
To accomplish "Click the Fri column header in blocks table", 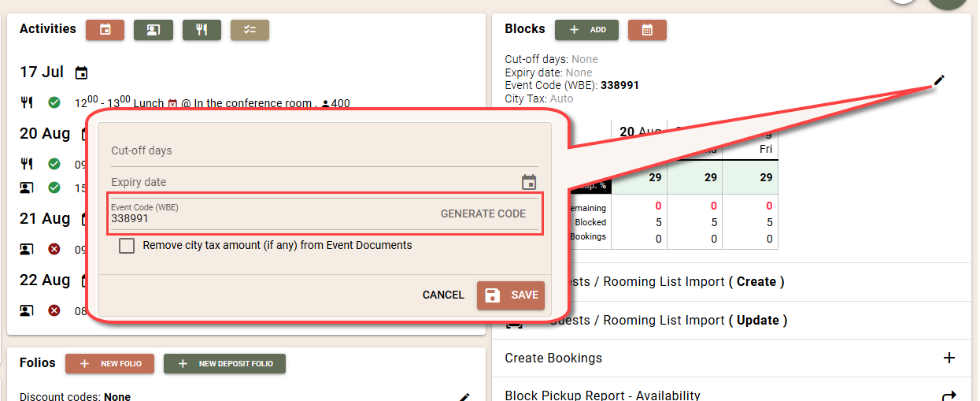I will [766, 148].
